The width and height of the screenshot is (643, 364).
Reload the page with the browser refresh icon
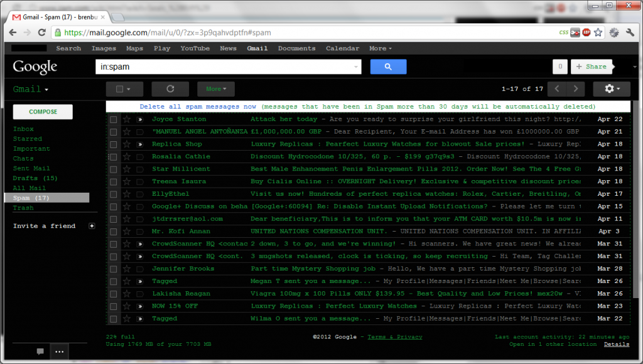[x=42, y=33]
